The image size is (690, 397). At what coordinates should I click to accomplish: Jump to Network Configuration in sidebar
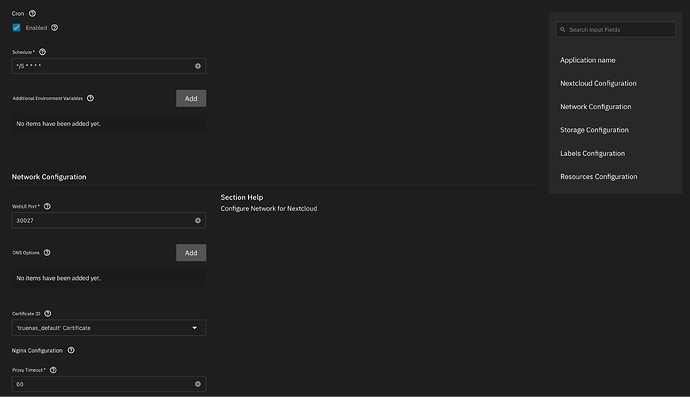[x=595, y=107]
